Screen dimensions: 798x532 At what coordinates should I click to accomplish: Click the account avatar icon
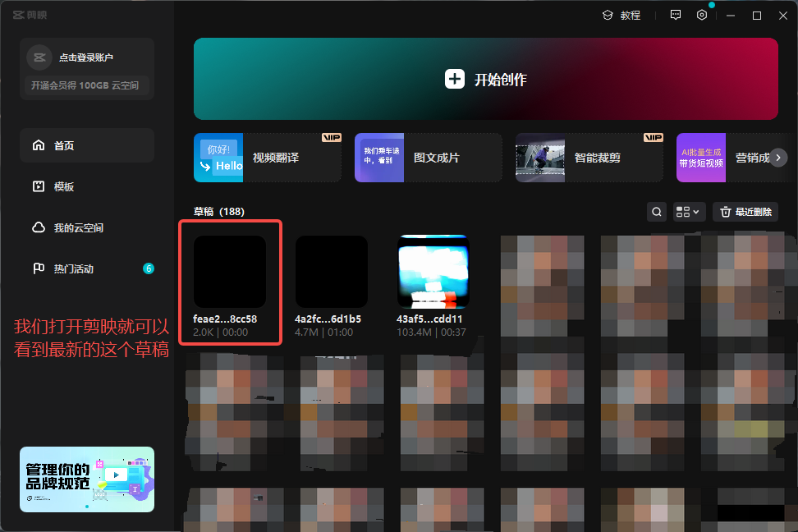39,57
